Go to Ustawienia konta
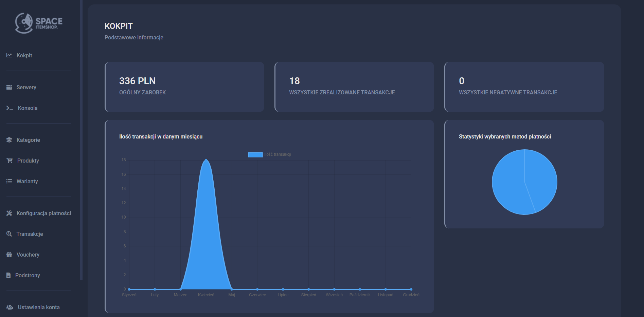 38,307
